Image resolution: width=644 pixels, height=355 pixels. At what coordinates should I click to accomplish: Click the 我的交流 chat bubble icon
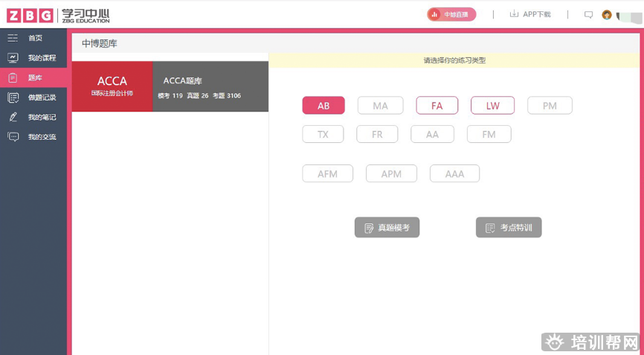click(13, 137)
